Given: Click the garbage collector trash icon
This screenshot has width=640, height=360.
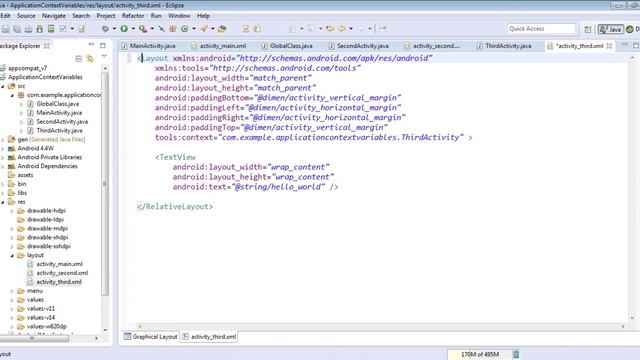Looking at the screenshot, I should pyautogui.click(x=516, y=354).
